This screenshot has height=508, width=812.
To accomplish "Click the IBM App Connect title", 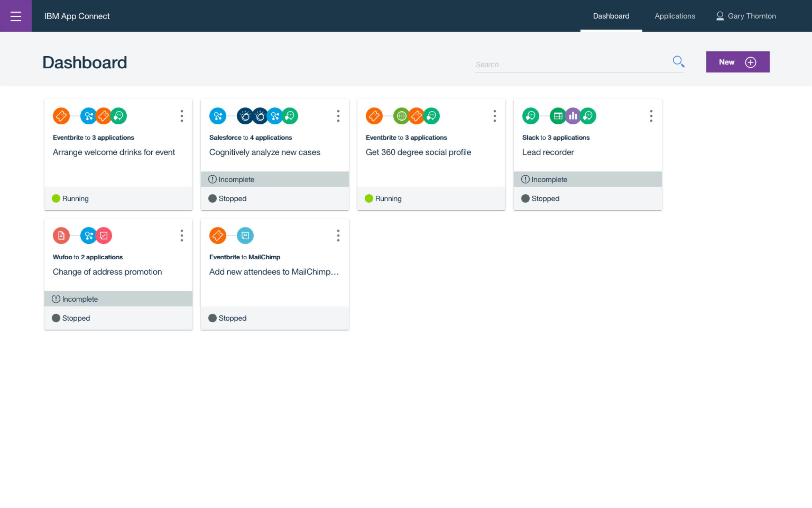I will point(77,16).
